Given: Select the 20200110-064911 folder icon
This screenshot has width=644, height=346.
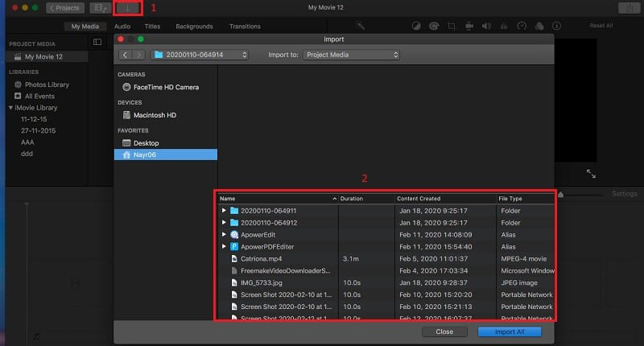Looking at the screenshot, I should click(234, 211).
